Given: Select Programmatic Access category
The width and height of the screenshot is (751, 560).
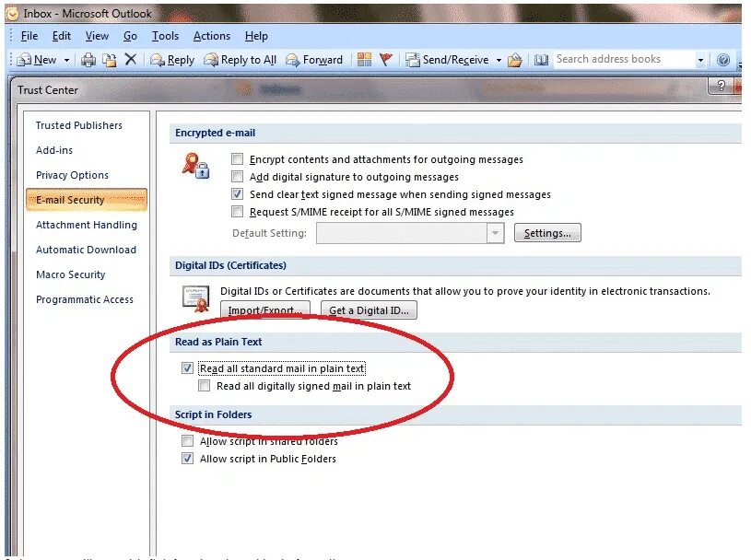Looking at the screenshot, I should (84, 299).
